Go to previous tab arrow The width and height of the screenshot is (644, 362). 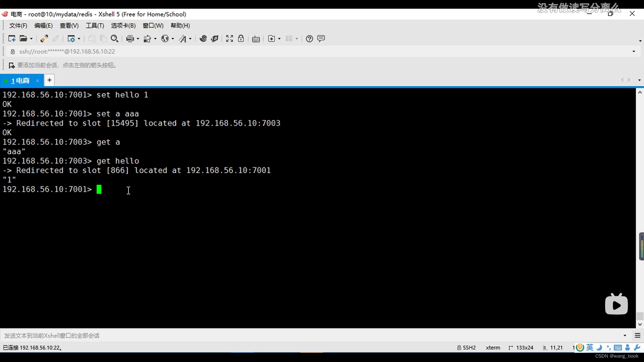click(x=622, y=80)
